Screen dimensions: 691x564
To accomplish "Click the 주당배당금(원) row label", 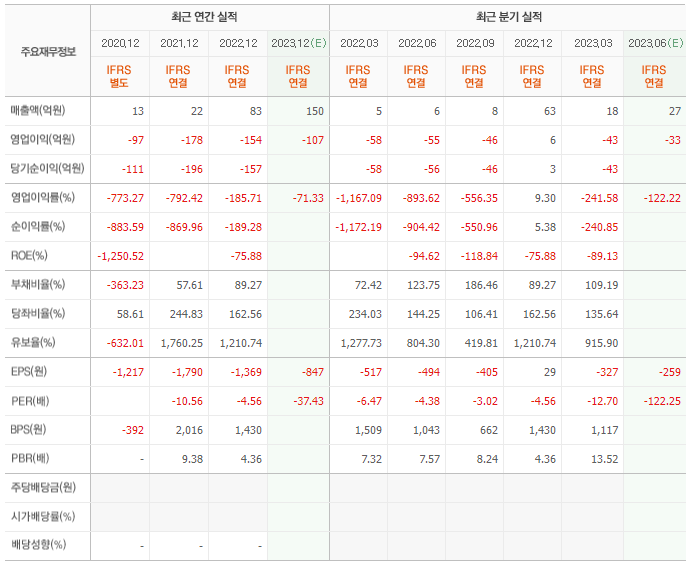I will (x=43, y=487).
